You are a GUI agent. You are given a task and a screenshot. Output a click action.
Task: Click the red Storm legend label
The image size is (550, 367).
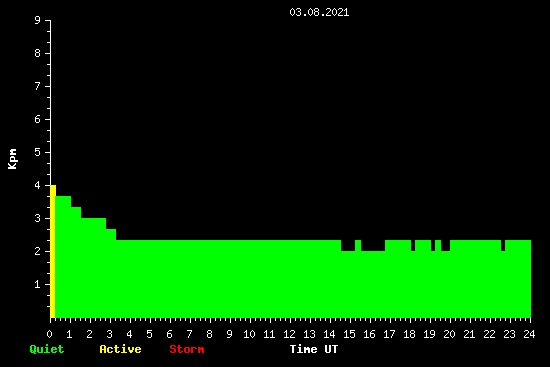(x=187, y=349)
